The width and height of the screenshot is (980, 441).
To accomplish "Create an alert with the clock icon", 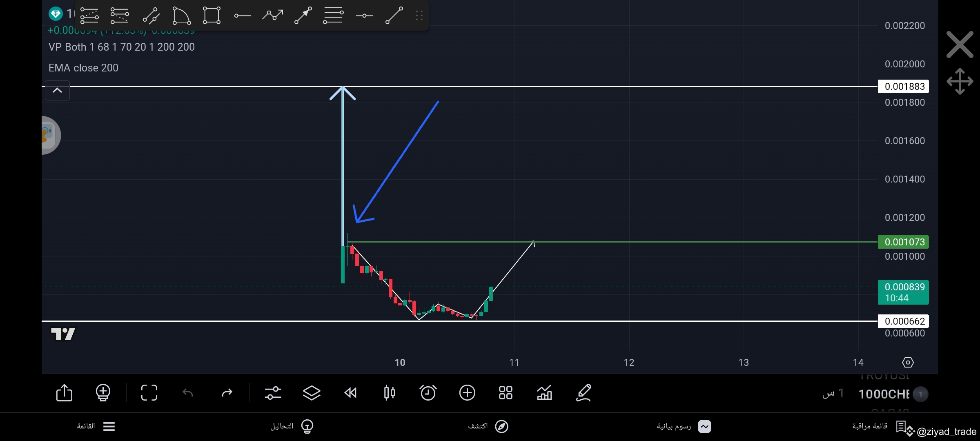I will click(428, 393).
